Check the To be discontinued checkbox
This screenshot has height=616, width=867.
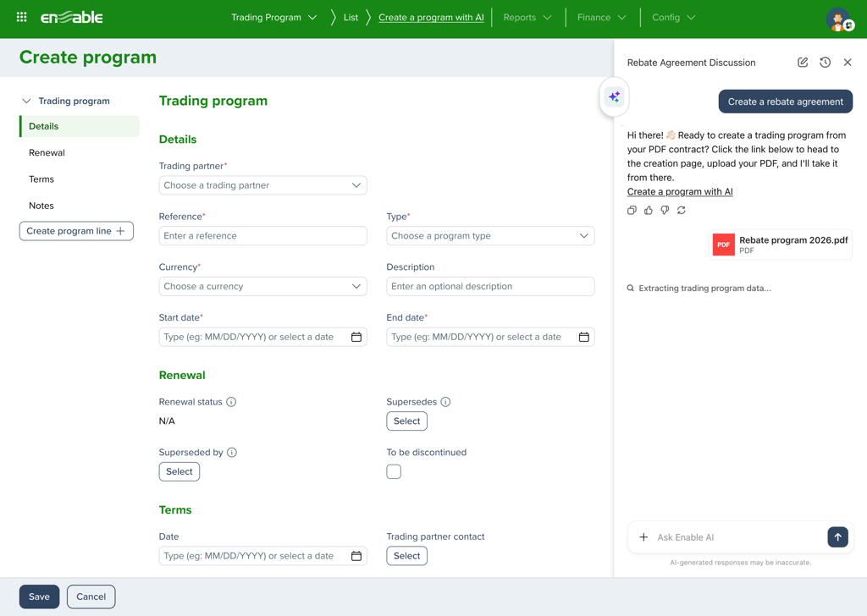coord(394,472)
